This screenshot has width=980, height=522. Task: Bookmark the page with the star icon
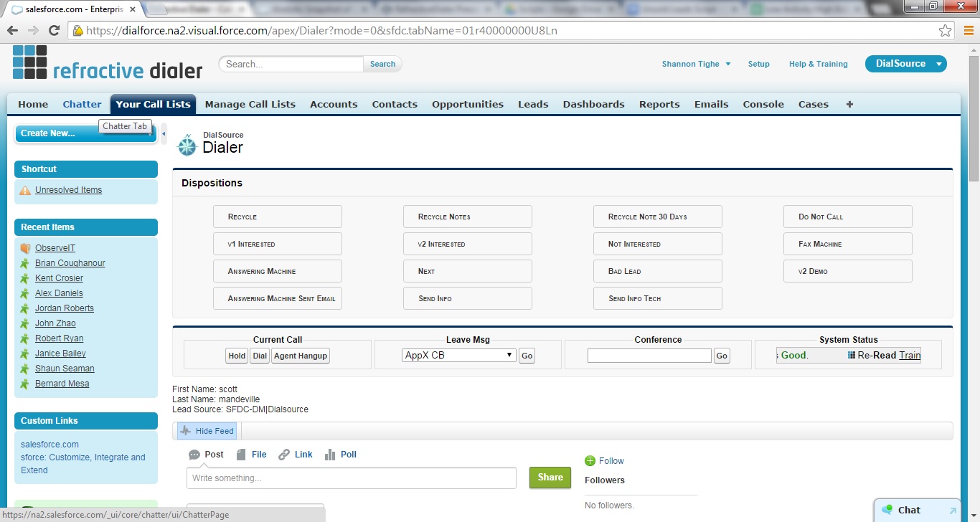946,31
